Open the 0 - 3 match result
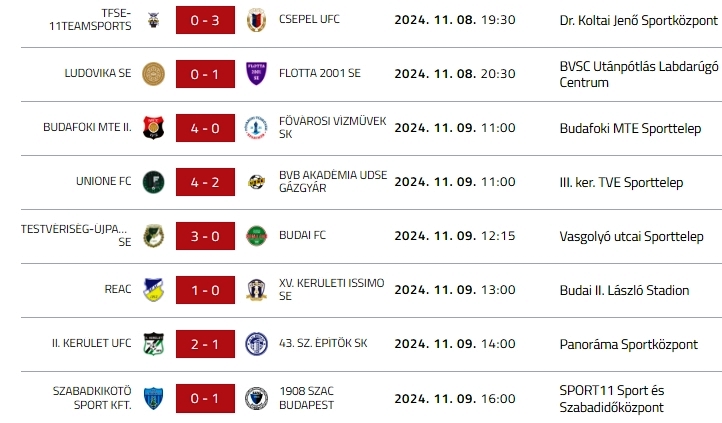Image resolution: width=722 pixels, height=423 pixels. (x=205, y=19)
